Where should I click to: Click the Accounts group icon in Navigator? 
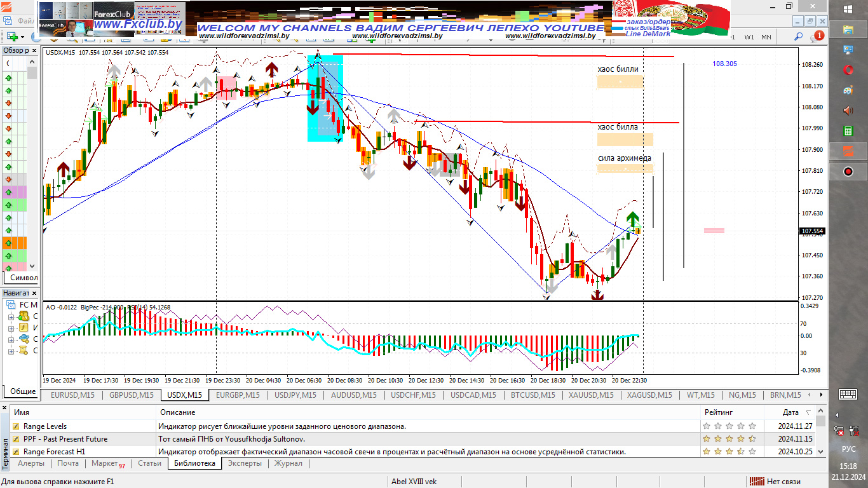point(24,316)
